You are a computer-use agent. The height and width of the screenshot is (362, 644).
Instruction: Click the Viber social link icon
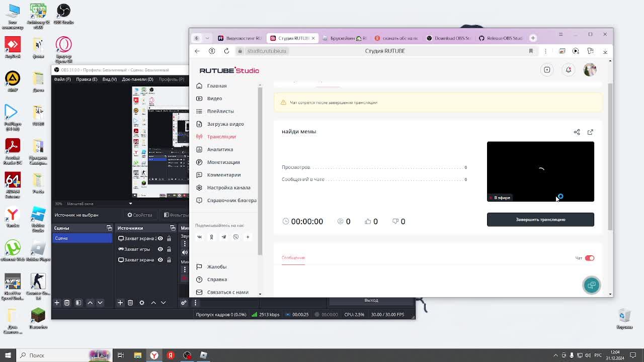click(235, 237)
